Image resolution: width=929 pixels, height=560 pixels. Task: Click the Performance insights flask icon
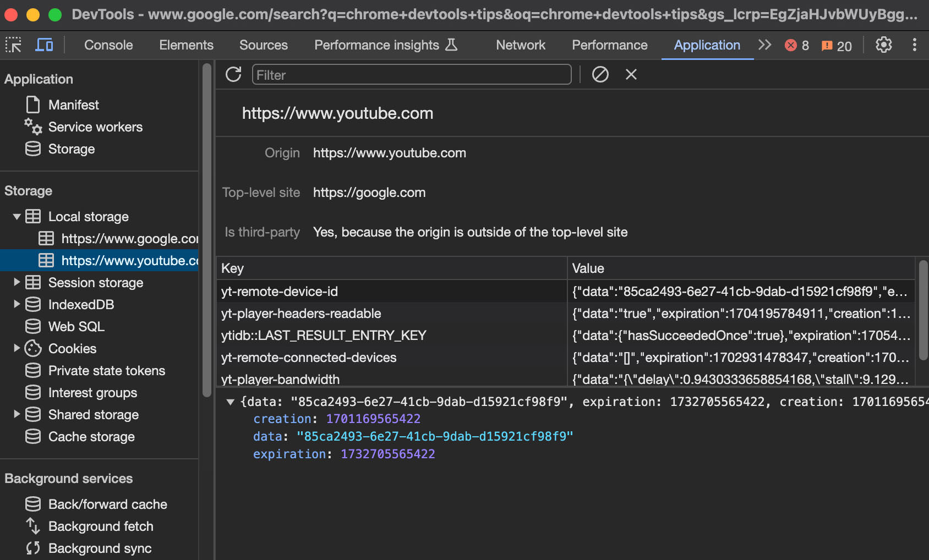point(451,45)
